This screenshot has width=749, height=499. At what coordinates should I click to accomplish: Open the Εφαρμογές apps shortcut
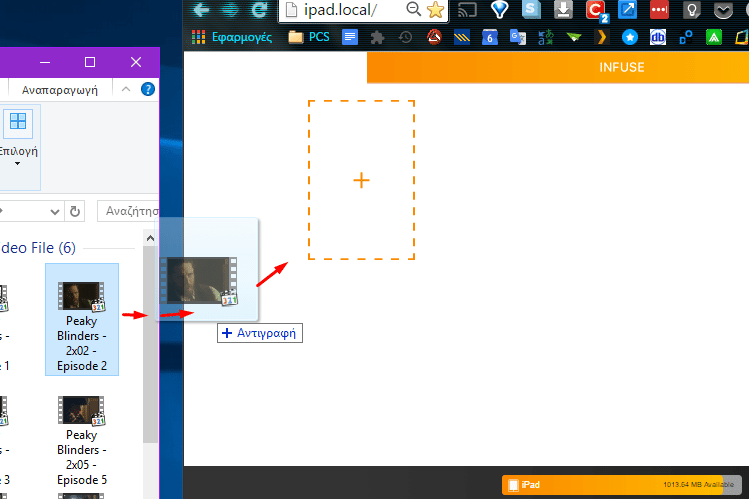(x=232, y=37)
